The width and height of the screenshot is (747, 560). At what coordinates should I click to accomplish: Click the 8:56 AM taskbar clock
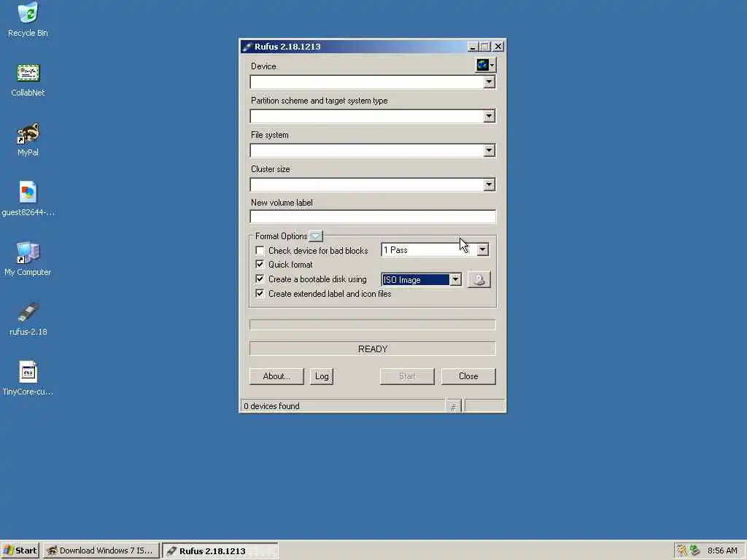pyautogui.click(x=722, y=551)
